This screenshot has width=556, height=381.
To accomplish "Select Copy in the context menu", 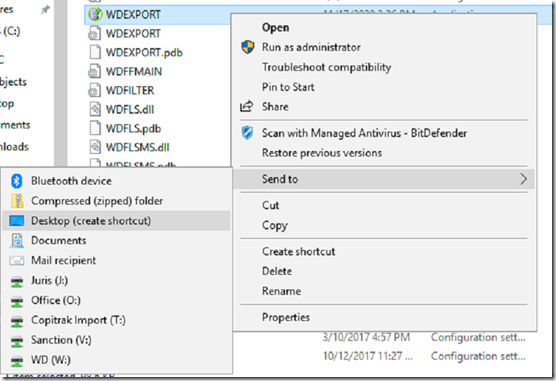I will coord(274,225).
